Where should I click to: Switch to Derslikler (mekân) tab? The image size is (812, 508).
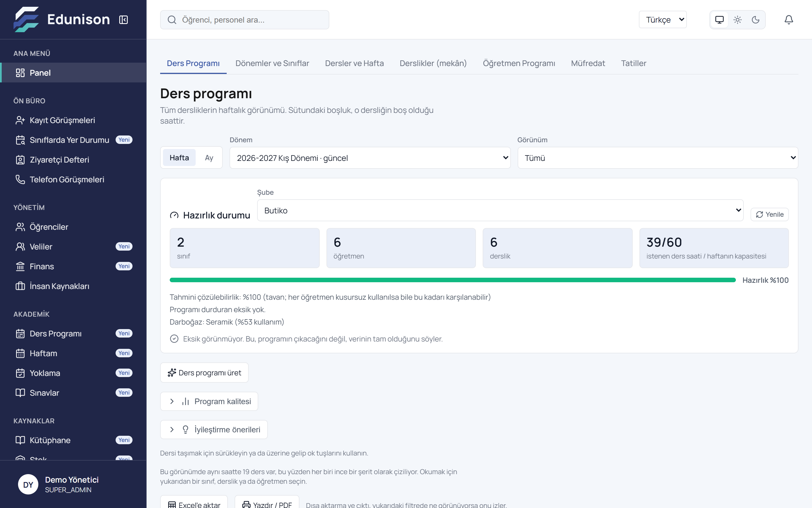click(433, 63)
